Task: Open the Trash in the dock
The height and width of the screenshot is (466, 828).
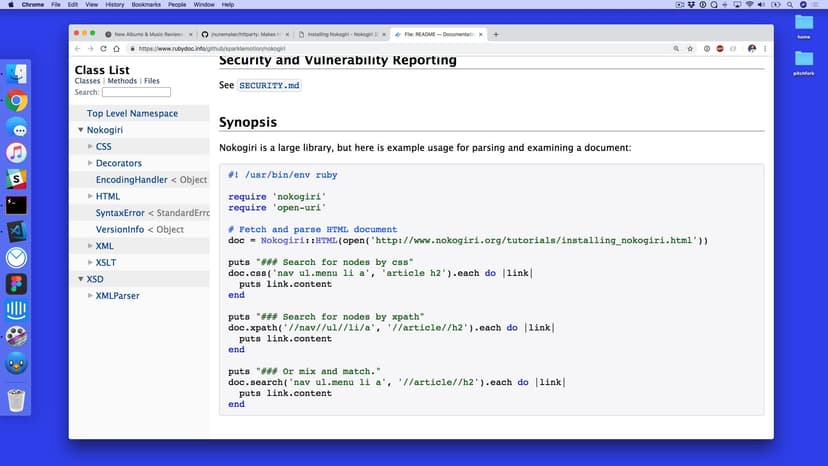Action: pos(16,400)
